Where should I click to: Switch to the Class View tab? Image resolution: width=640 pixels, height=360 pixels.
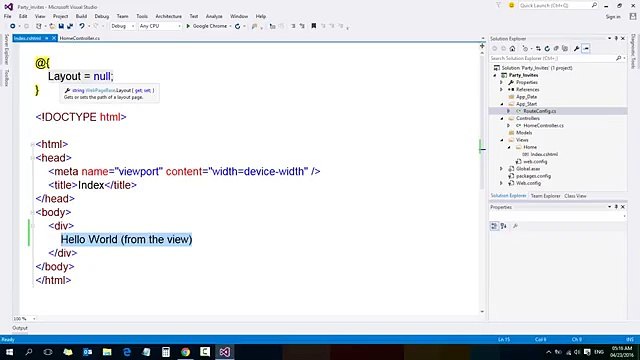(575, 196)
